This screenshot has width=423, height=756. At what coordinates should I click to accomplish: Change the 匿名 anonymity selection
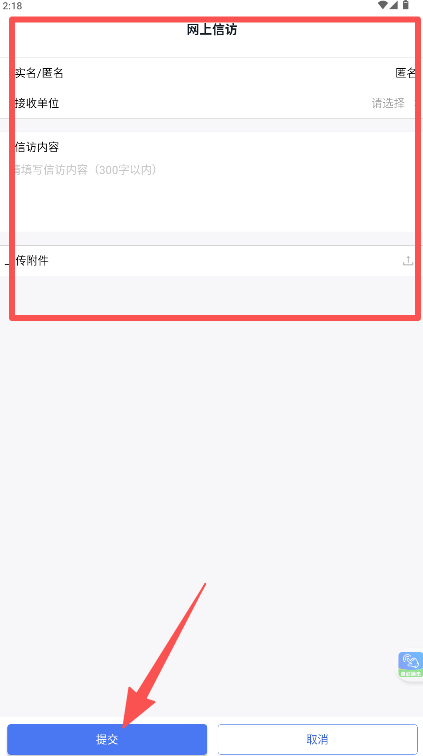click(x=406, y=73)
